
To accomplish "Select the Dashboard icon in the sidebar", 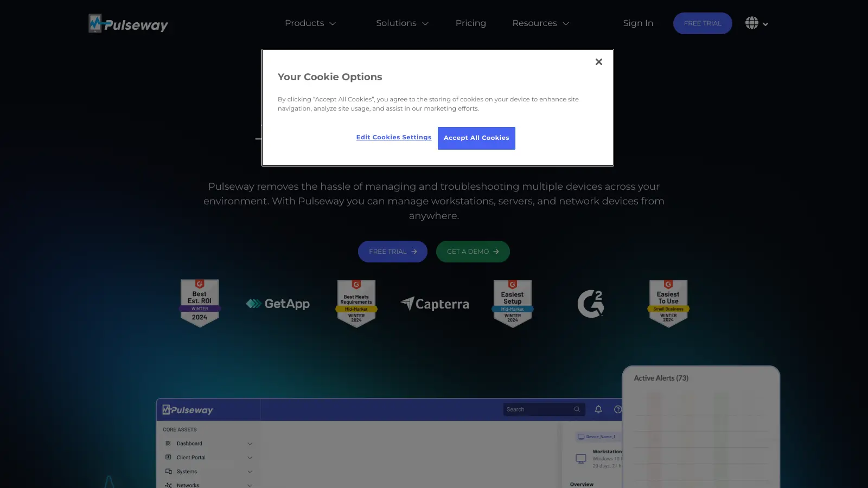I will (x=168, y=443).
